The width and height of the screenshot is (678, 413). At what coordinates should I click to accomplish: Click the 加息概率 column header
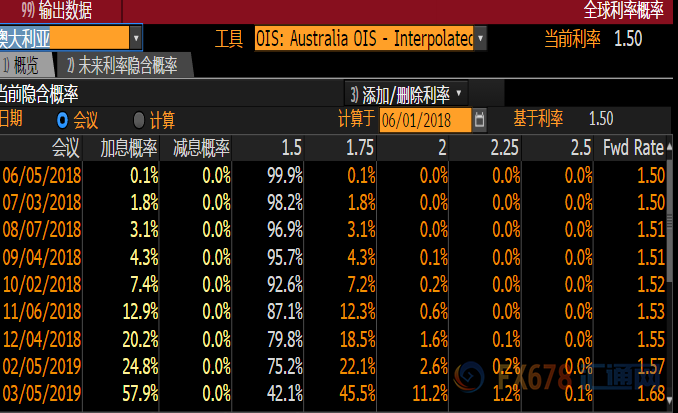pyautogui.click(x=128, y=148)
